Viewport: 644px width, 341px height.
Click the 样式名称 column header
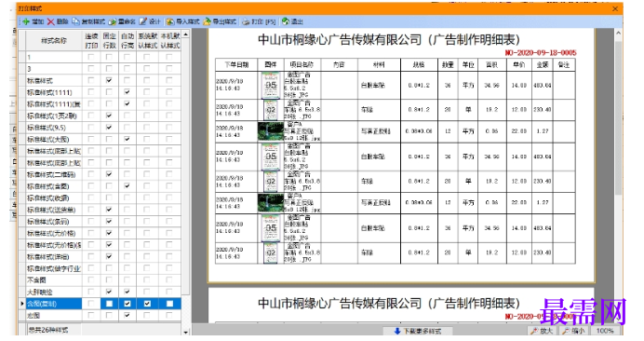click(x=54, y=40)
